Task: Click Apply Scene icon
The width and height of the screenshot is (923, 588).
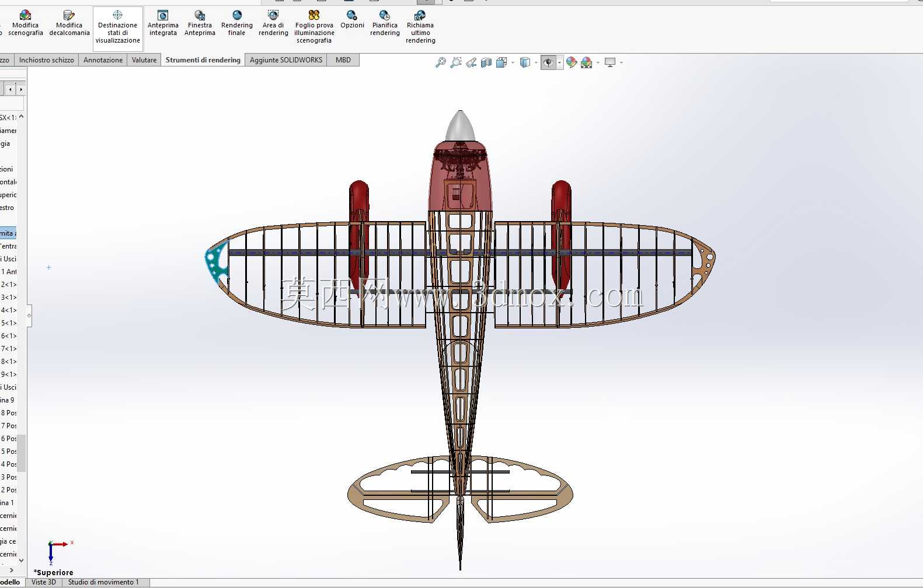Action: tap(587, 62)
